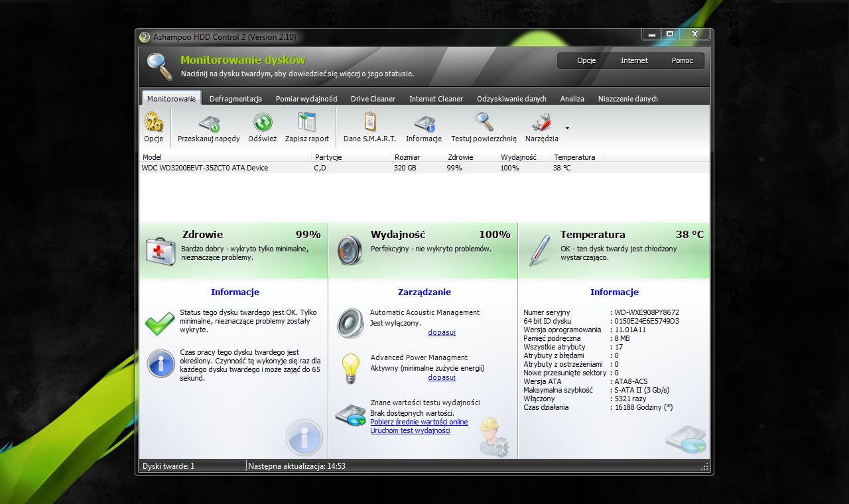Screen dimensions: 849x504
Task: Refresh disks with the Odśwież icon
Action: pyautogui.click(x=263, y=123)
